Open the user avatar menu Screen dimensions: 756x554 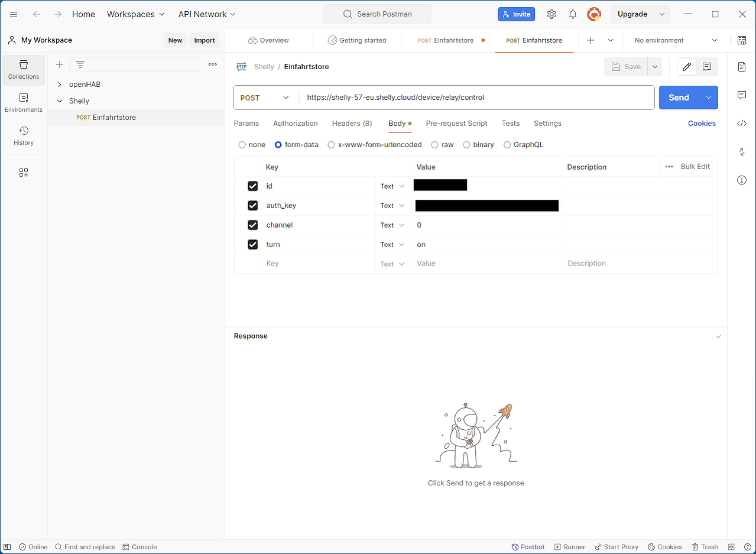click(594, 14)
